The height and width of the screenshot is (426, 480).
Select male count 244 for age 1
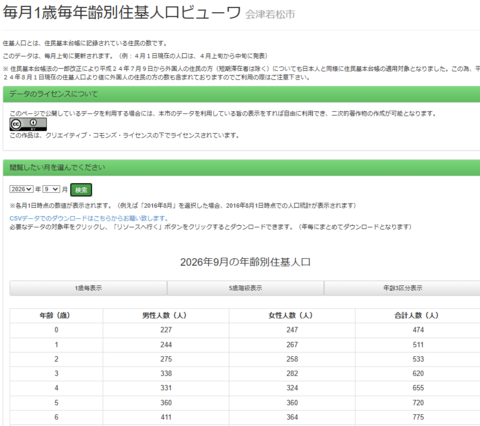click(166, 345)
